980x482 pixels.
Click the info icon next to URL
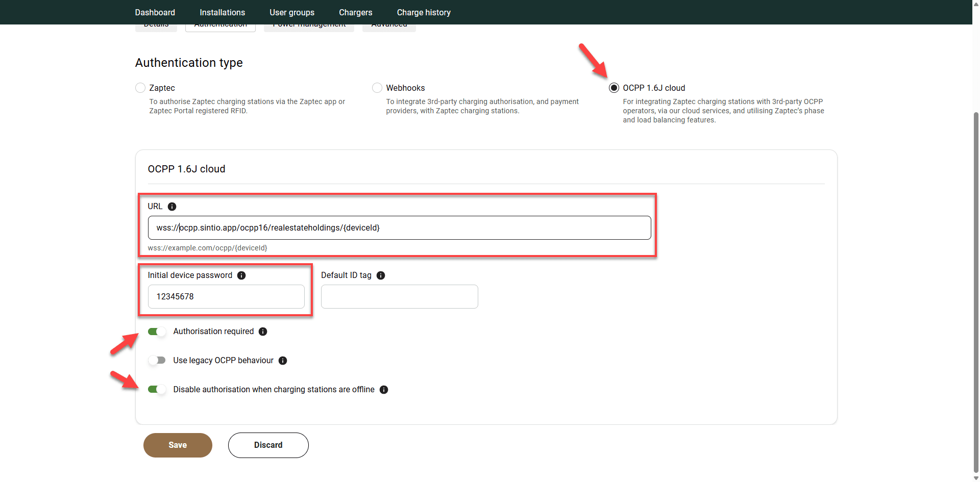[172, 207]
